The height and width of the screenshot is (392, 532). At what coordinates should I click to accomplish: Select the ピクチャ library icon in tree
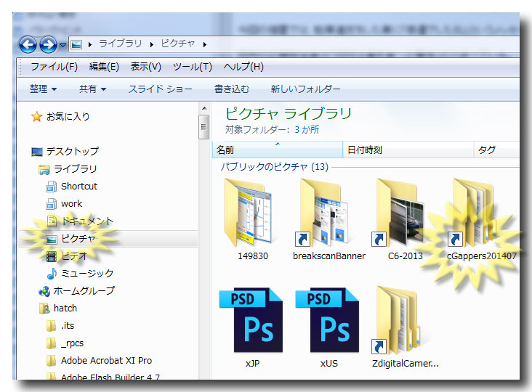[x=51, y=240]
